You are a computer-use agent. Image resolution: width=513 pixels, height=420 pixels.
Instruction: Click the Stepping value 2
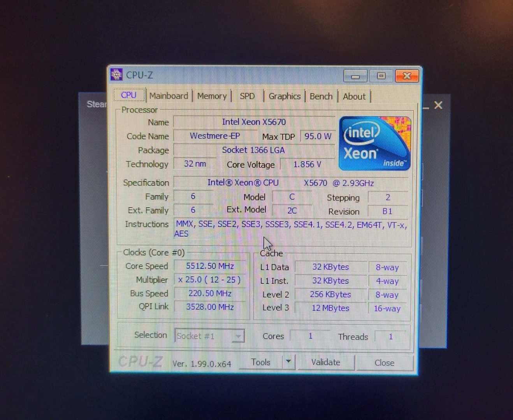pyautogui.click(x=388, y=197)
